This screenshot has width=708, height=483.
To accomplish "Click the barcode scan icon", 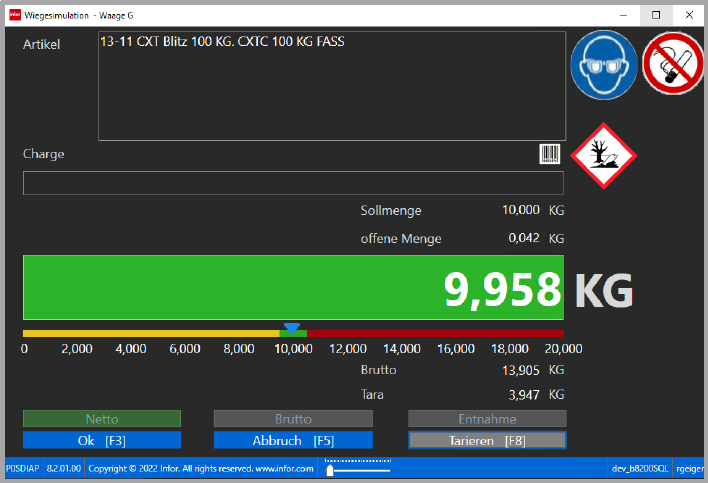I will [550, 154].
